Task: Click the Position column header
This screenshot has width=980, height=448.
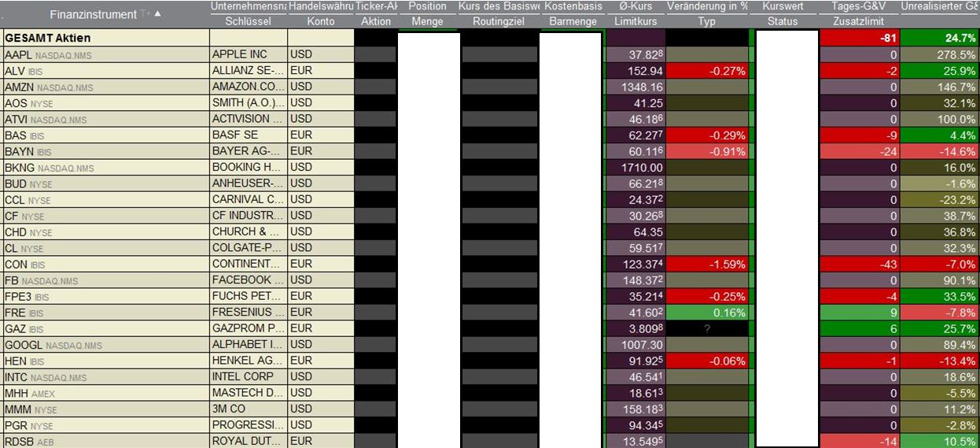Action: [x=428, y=6]
